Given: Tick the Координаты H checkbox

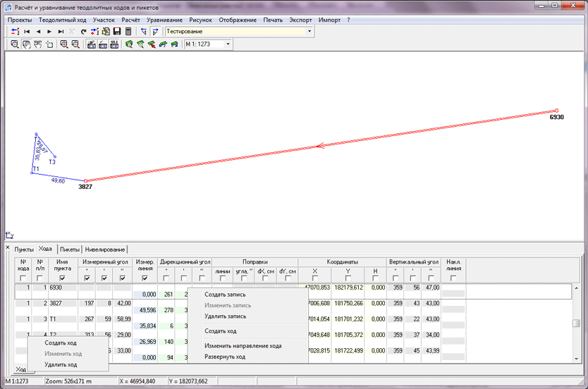Looking at the screenshot, I should pyautogui.click(x=375, y=278).
